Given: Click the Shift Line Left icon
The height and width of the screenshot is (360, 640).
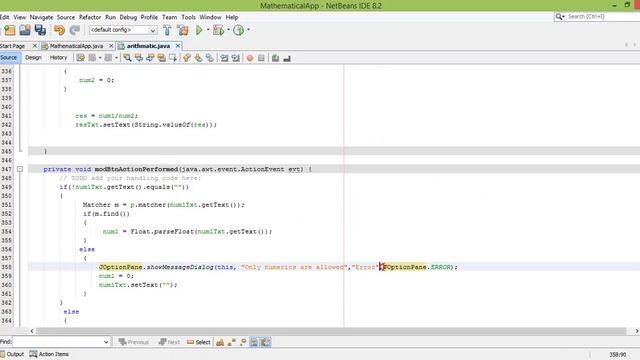Looking at the screenshot, I should pyautogui.click(x=224, y=58).
